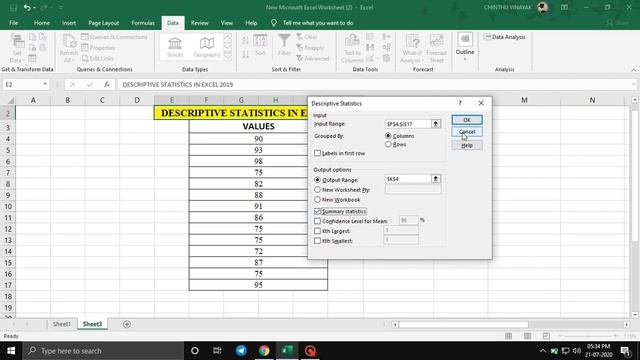Add a new sheet with plus icon
The width and height of the screenshot is (640, 360).
coord(127,324)
